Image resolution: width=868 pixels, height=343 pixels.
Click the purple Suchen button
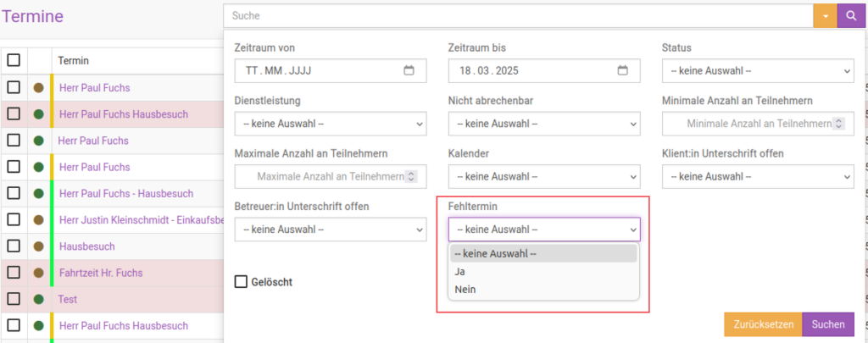(x=828, y=324)
